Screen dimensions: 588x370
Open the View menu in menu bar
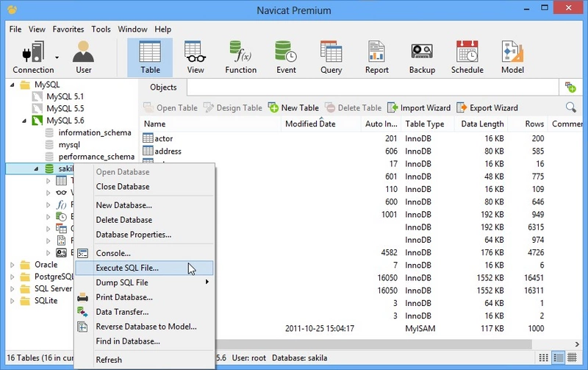click(37, 29)
